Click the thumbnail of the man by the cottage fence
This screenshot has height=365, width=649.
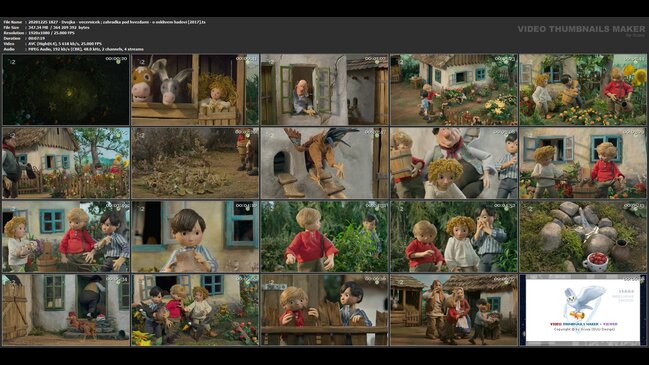[x=66, y=163]
